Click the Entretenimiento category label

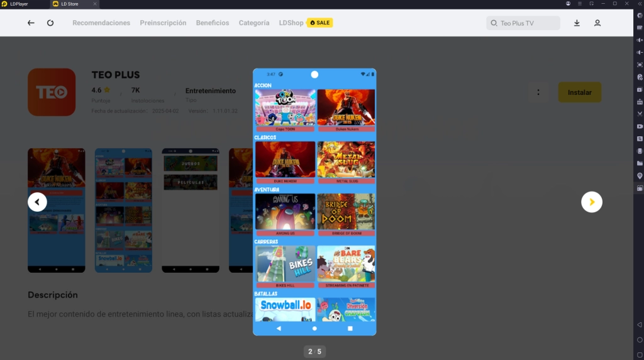[x=210, y=90]
